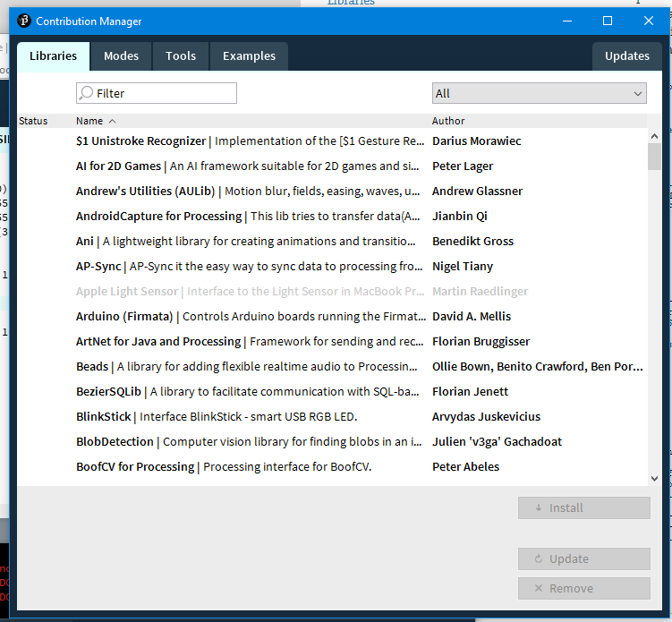Minimize the Contribution Manager window
The image size is (672, 622).
pyautogui.click(x=567, y=21)
